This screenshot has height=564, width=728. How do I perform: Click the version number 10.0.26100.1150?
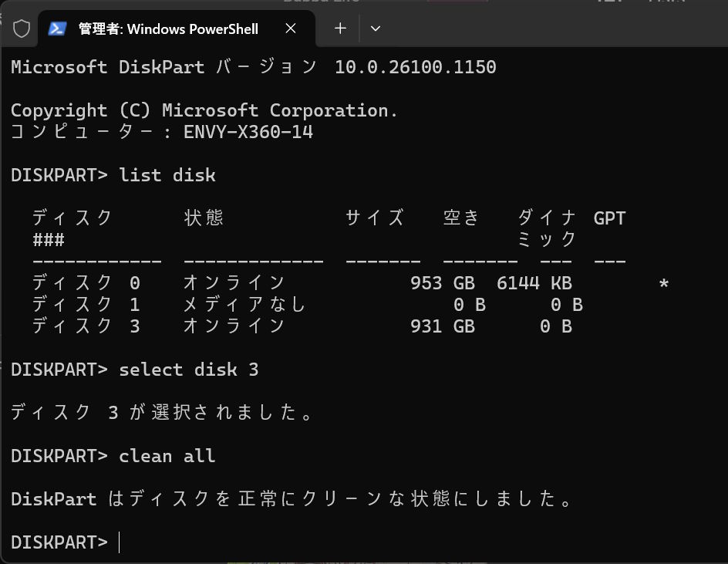point(415,67)
